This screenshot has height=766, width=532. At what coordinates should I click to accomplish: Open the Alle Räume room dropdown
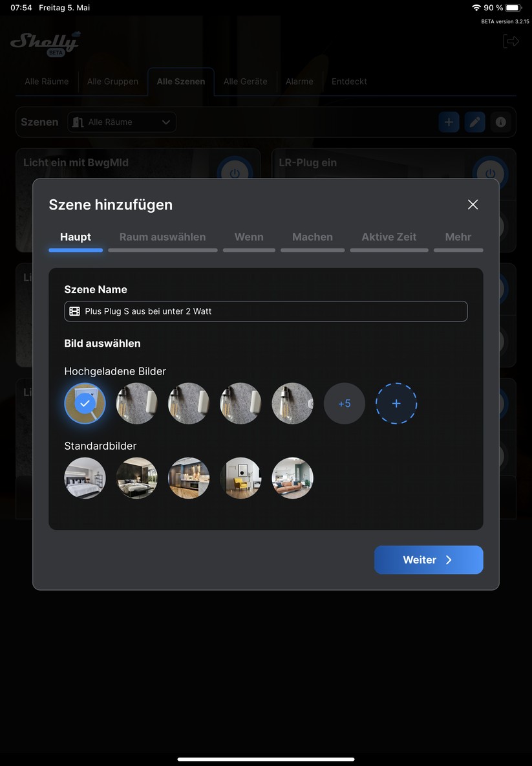pos(122,122)
